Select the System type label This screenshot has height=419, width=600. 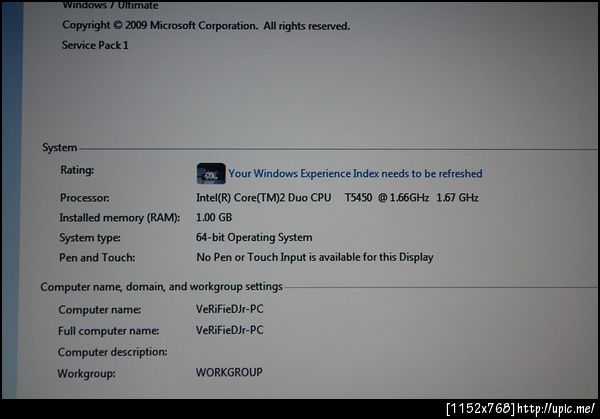[90, 238]
